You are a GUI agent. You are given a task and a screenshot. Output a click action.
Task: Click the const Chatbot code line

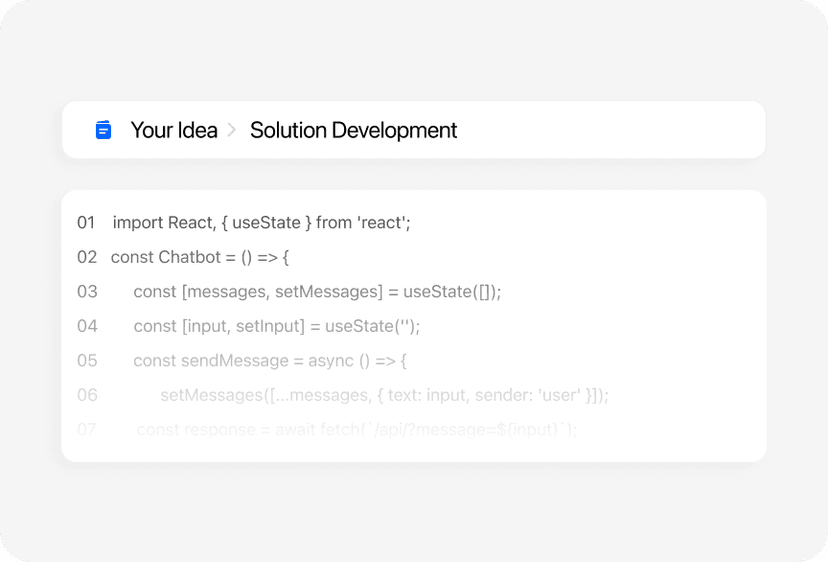200,257
